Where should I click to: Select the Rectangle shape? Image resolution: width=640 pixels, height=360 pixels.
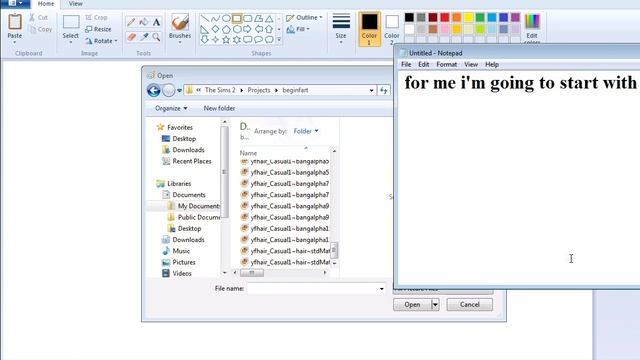tap(237, 19)
